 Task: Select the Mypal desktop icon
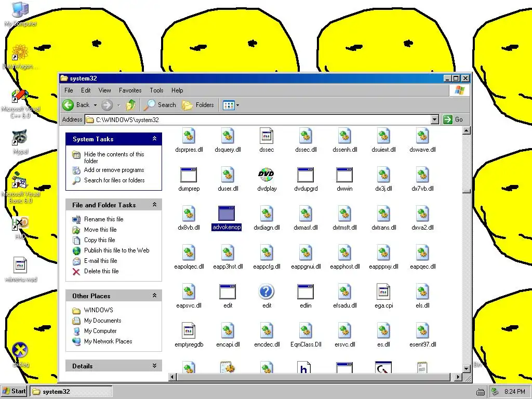[x=20, y=137]
